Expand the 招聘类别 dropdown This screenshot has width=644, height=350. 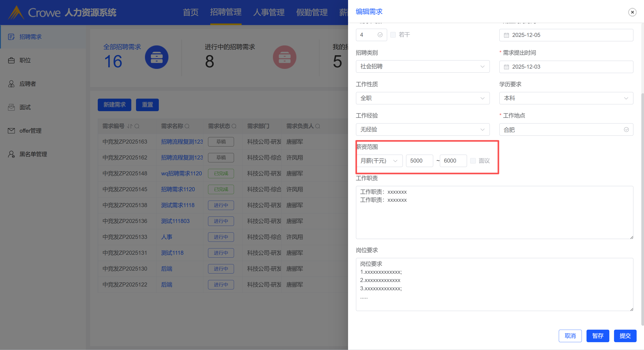click(423, 66)
